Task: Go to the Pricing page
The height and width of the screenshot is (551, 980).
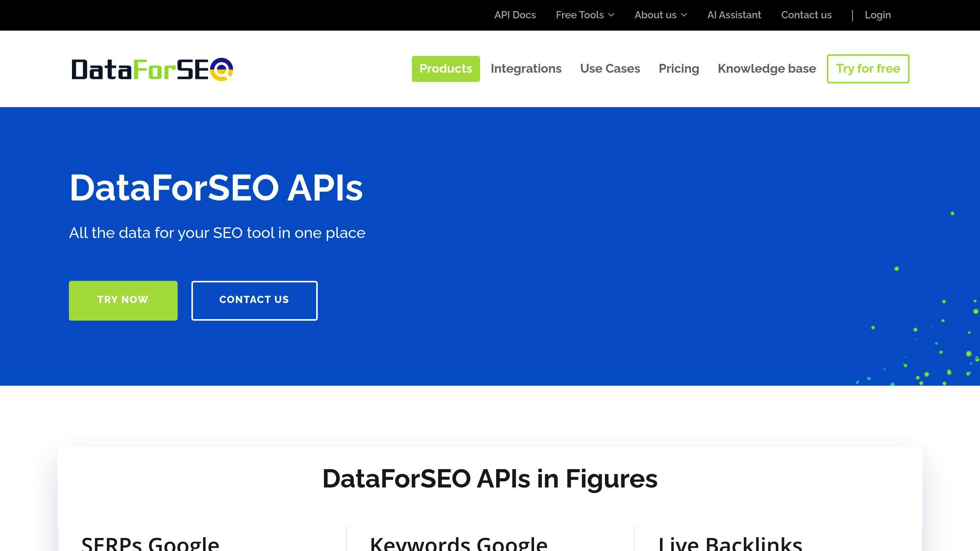Action: pos(679,69)
